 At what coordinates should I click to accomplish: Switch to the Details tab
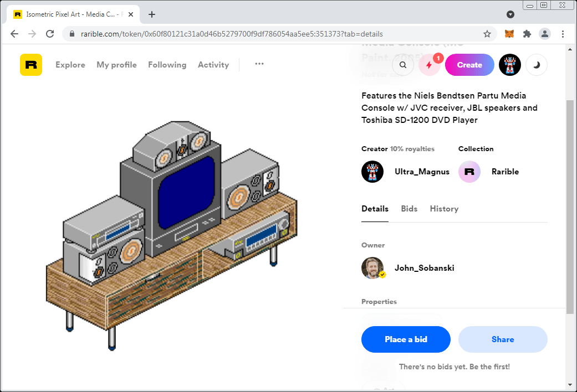click(x=375, y=209)
